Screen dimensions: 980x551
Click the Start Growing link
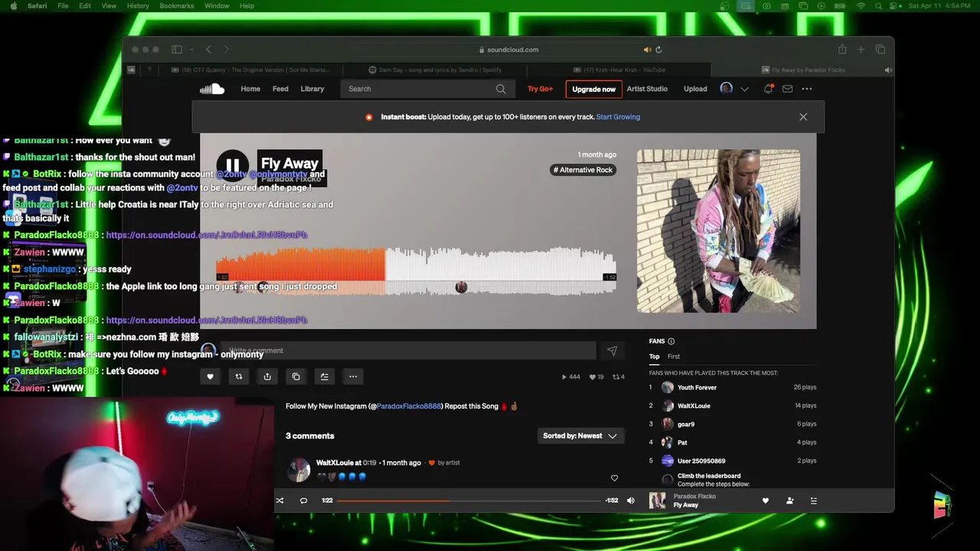[x=618, y=117]
